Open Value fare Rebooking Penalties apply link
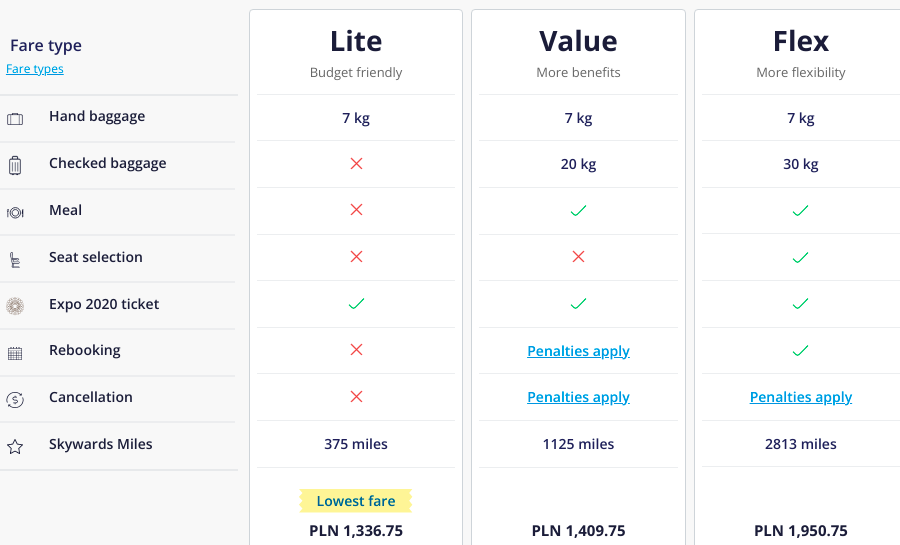The image size is (900, 545). coord(578,351)
